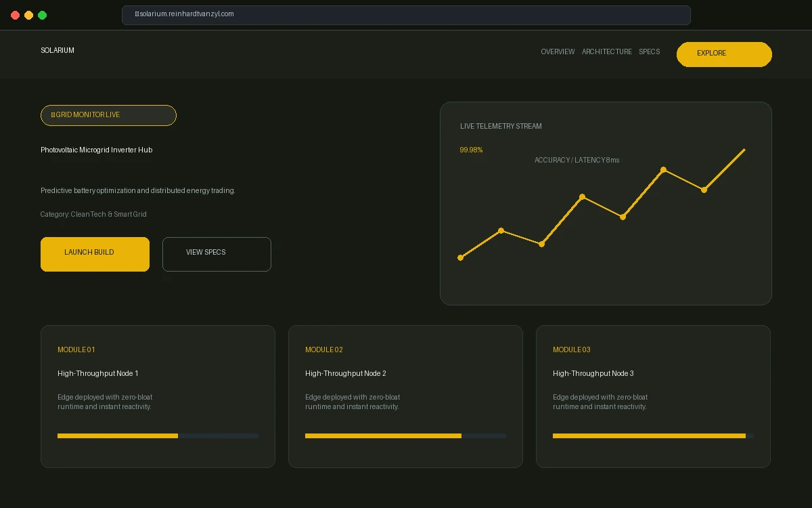The image size is (812, 508).
Task: Click the "ACCURACY / LATENCY 8ms" label
Action: (577, 161)
